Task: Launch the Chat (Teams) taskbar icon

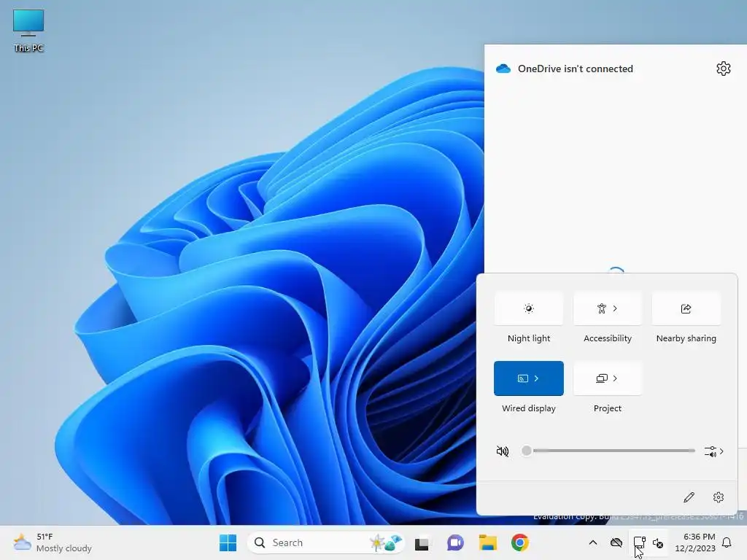Action: pyautogui.click(x=455, y=542)
